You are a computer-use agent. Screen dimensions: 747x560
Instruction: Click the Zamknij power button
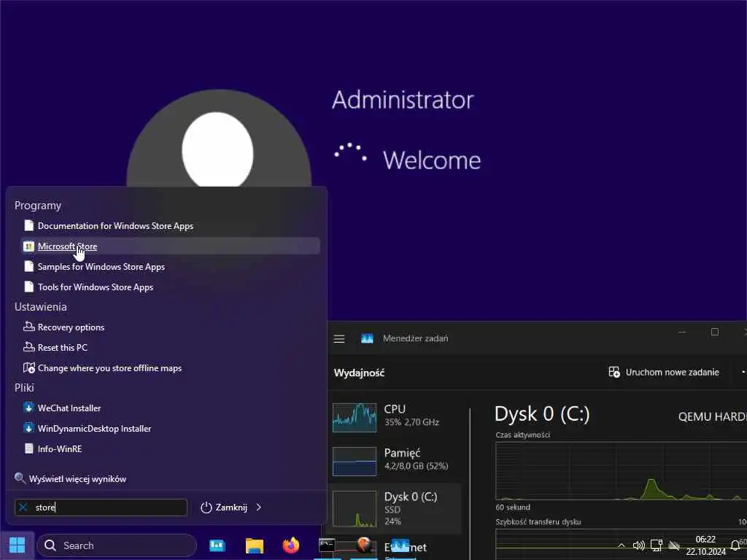pos(224,507)
